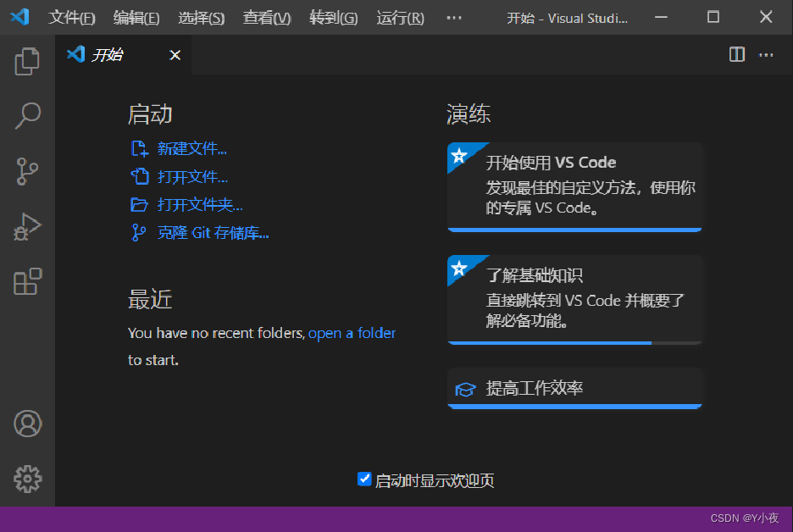Click the star badge on 开始使用 VS Code card
The image size is (793, 532).
pos(459,156)
